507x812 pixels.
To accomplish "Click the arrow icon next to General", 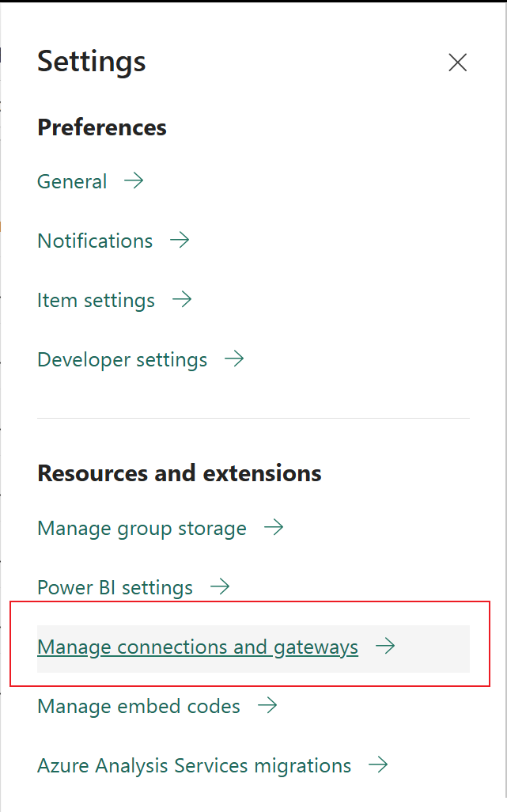I will tap(134, 181).
